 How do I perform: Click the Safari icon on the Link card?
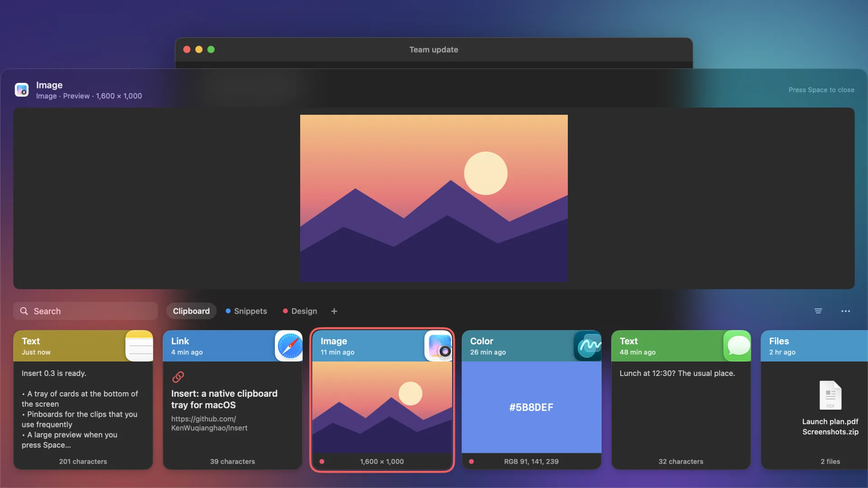[x=289, y=346]
